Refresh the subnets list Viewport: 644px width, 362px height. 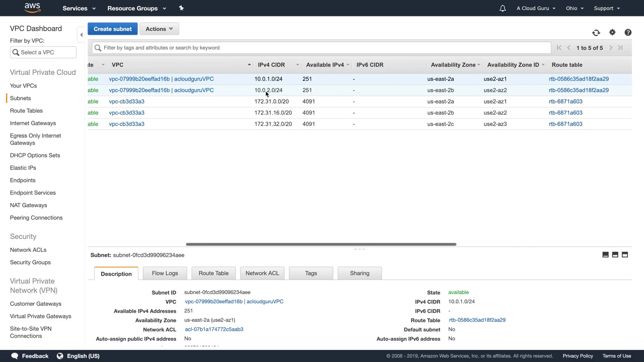click(596, 33)
